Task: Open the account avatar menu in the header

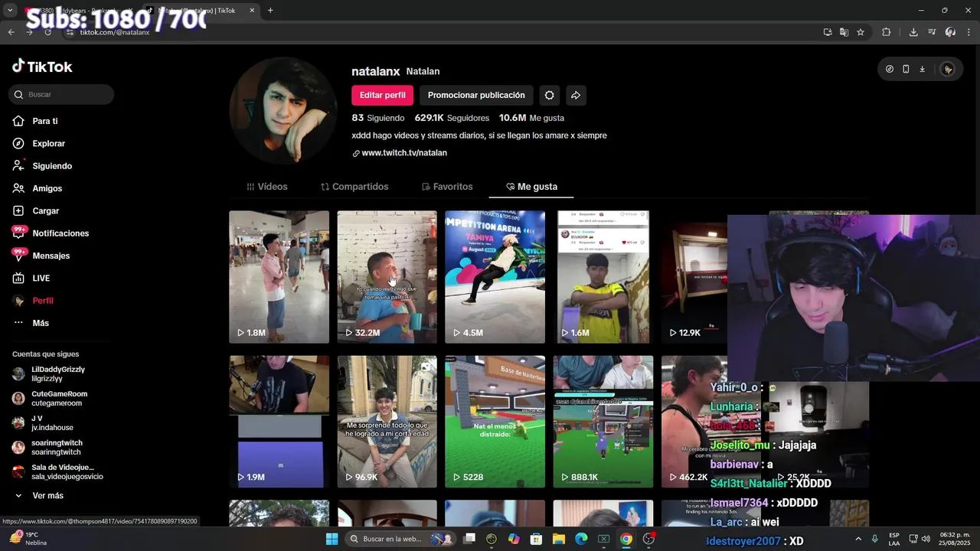Action: (948, 69)
